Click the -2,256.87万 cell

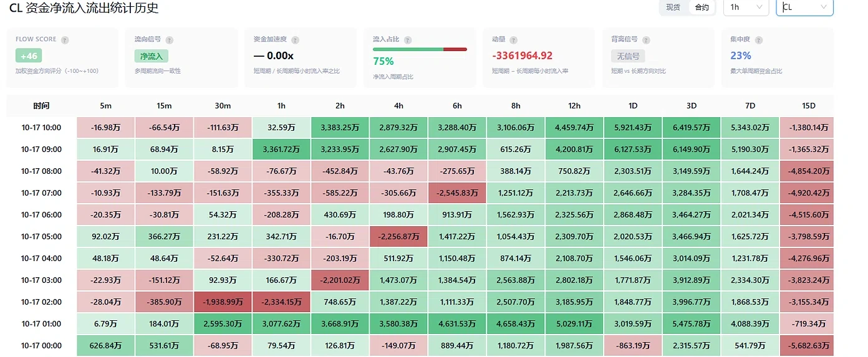point(398,237)
